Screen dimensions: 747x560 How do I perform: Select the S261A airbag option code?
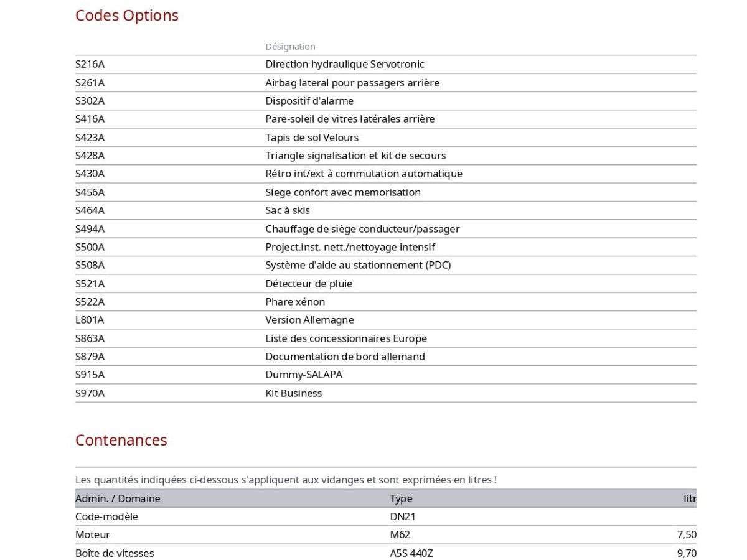pos(90,83)
